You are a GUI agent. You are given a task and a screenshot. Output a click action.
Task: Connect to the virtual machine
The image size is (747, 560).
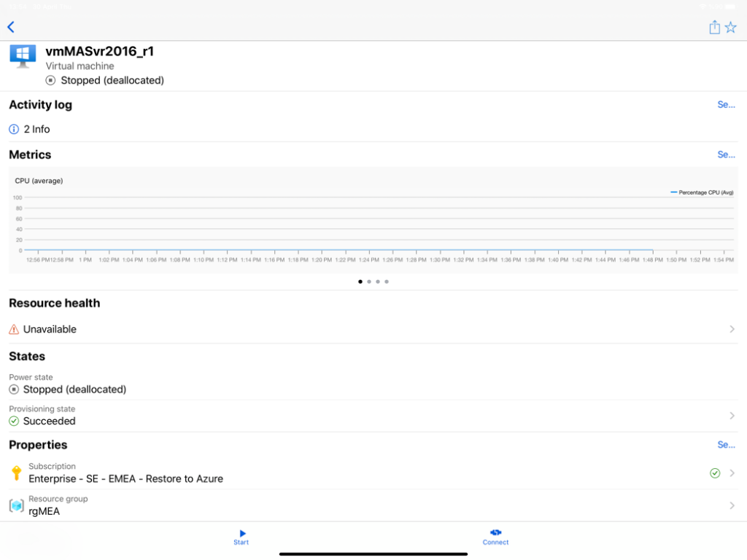pos(495,537)
